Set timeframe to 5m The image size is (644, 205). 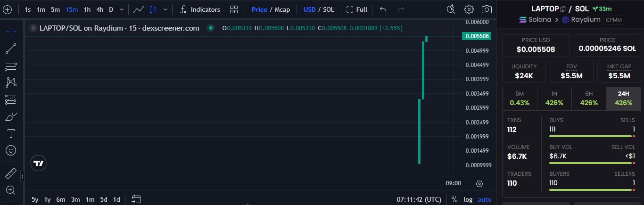[x=56, y=9]
